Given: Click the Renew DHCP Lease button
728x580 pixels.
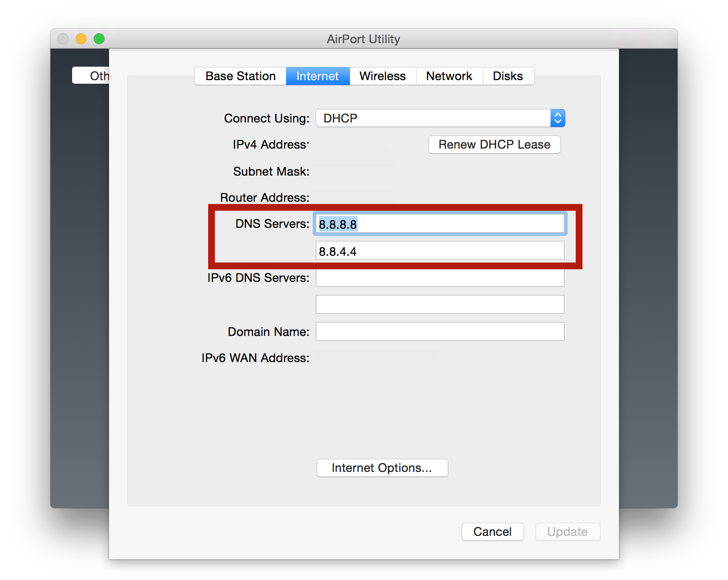Looking at the screenshot, I should [x=494, y=145].
